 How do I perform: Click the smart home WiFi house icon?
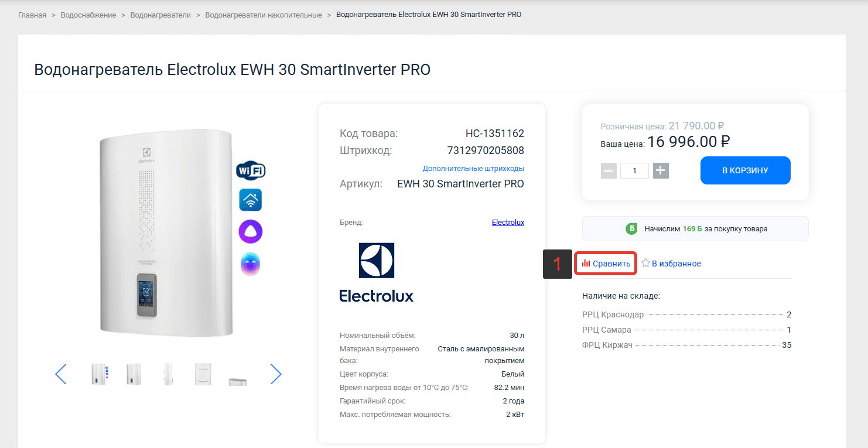click(x=251, y=200)
